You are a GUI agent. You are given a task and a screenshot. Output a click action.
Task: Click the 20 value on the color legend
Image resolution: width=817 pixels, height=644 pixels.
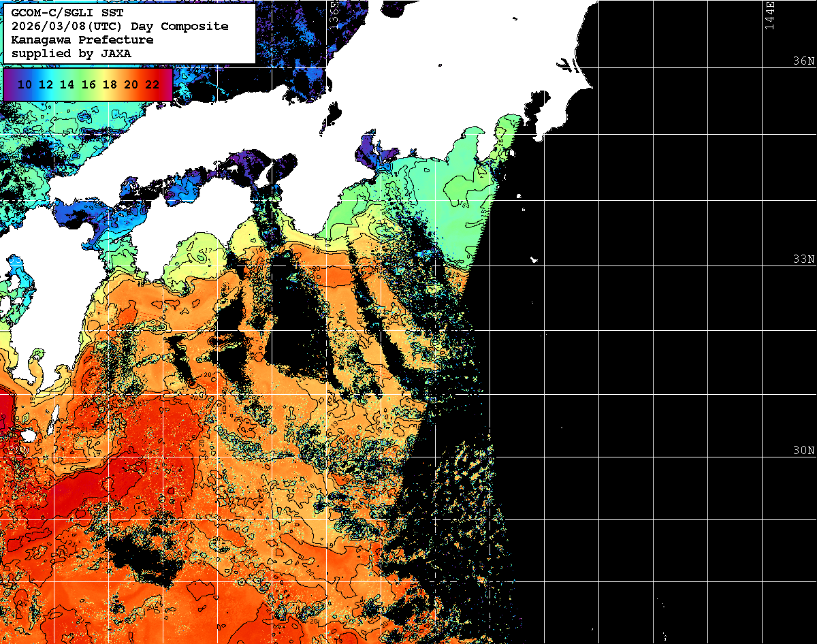[131, 84]
